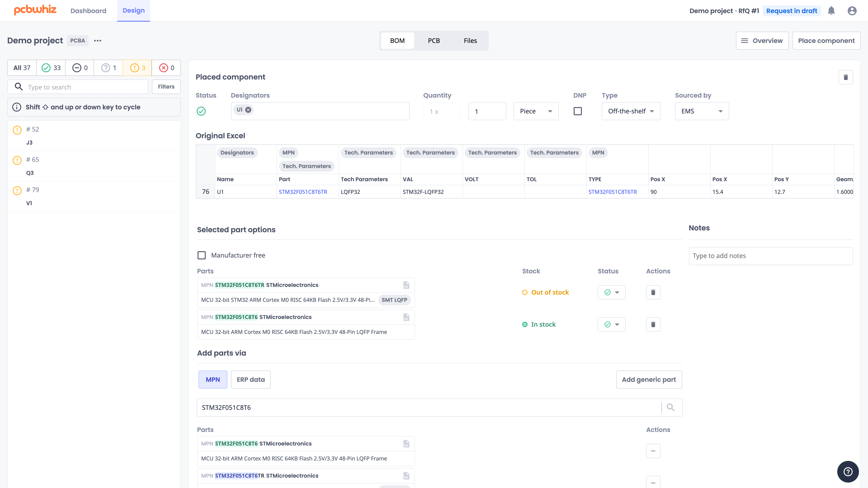
Task: Focus the quantity input field
Action: click(487, 111)
